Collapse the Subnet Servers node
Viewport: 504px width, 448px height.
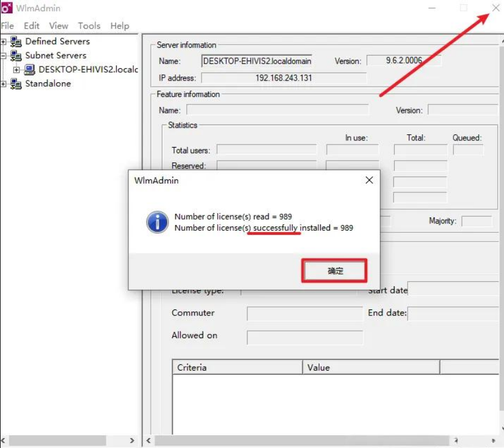(x=3, y=56)
